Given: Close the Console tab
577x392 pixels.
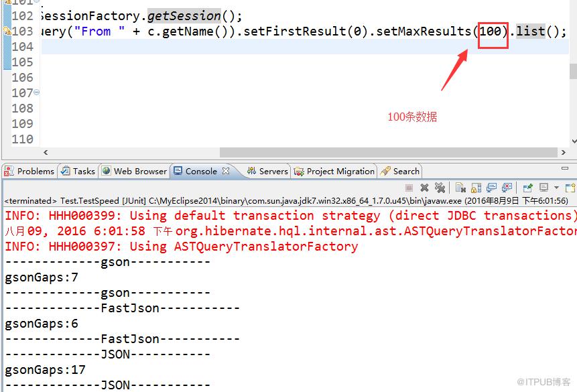Looking at the screenshot, I should click(226, 171).
